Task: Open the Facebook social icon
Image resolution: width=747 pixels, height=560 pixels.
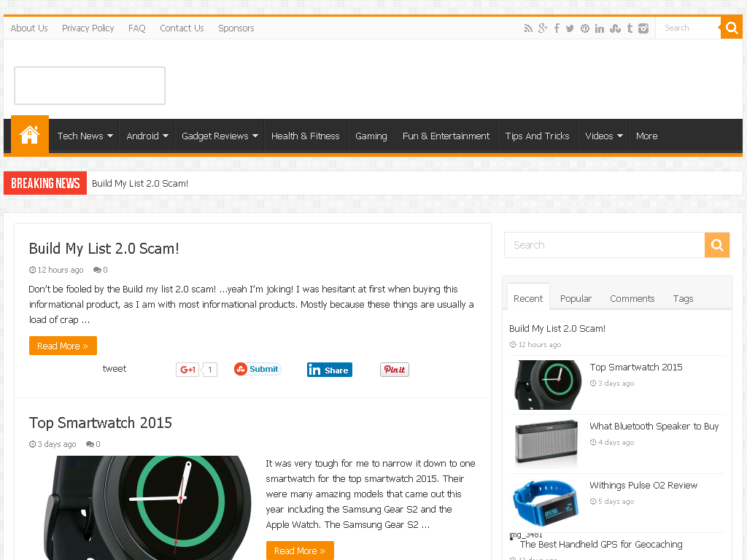Action: tap(557, 28)
